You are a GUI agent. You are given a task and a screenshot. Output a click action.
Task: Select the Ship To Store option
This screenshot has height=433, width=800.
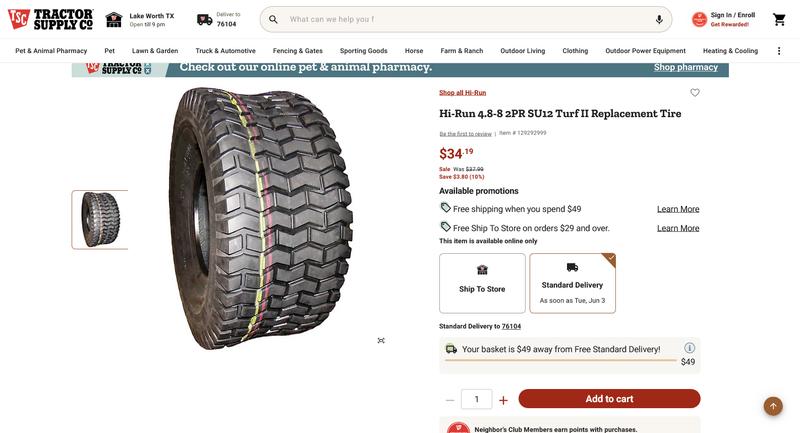click(x=482, y=283)
